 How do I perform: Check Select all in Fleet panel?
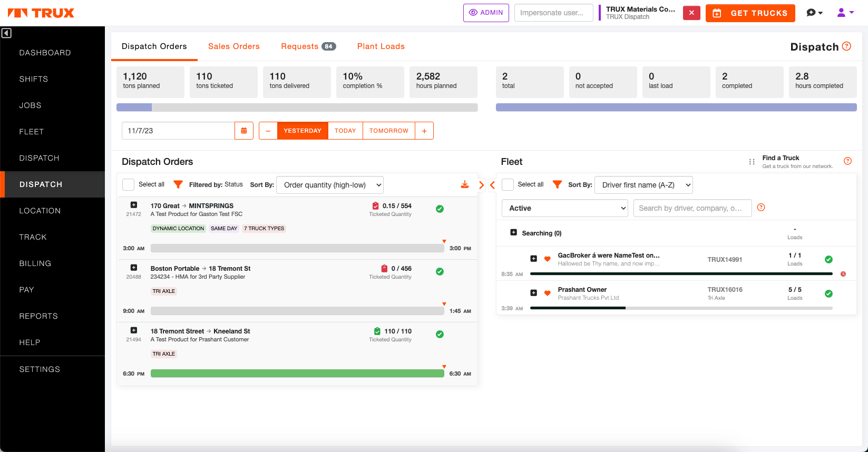(508, 184)
